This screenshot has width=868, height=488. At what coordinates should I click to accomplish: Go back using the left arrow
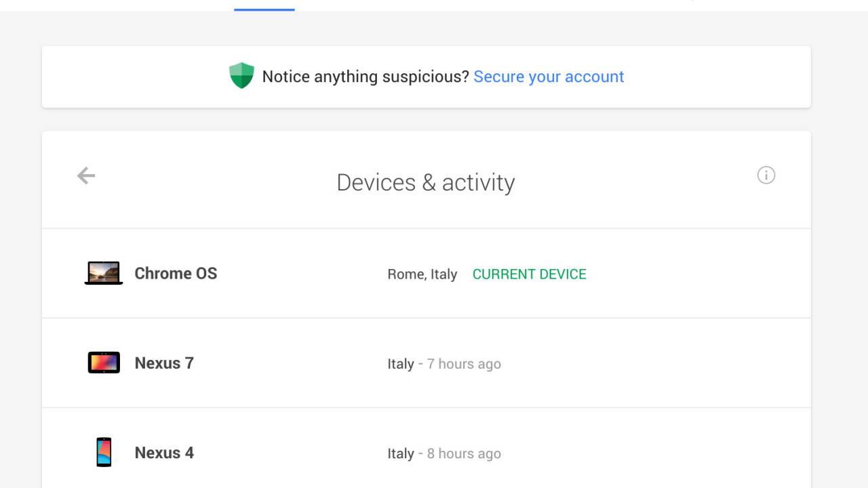[86, 176]
